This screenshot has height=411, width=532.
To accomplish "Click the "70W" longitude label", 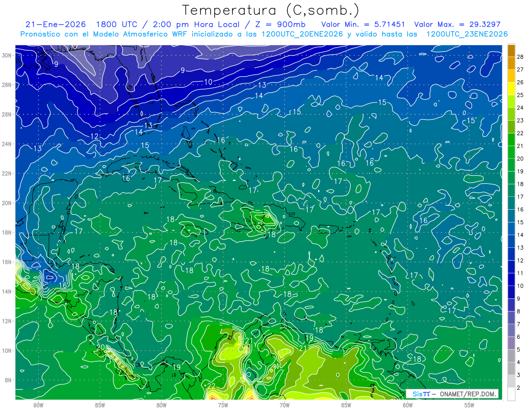I will (285, 405).
